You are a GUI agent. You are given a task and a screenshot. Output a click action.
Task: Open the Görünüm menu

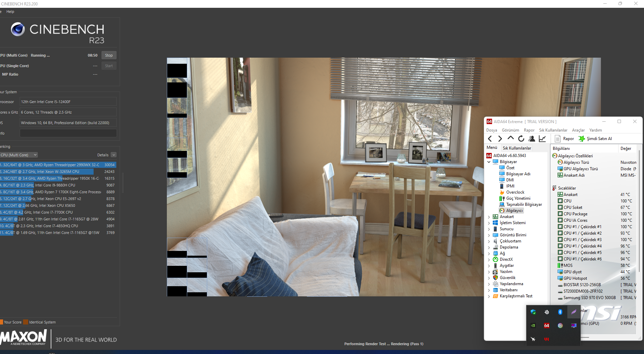coord(510,130)
